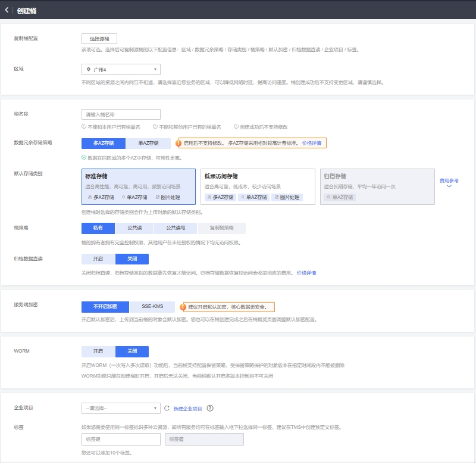Image resolution: width=476 pixels, height=464 pixels.
Task: Open the 区域 广州4 dropdown
Action: coord(121,70)
